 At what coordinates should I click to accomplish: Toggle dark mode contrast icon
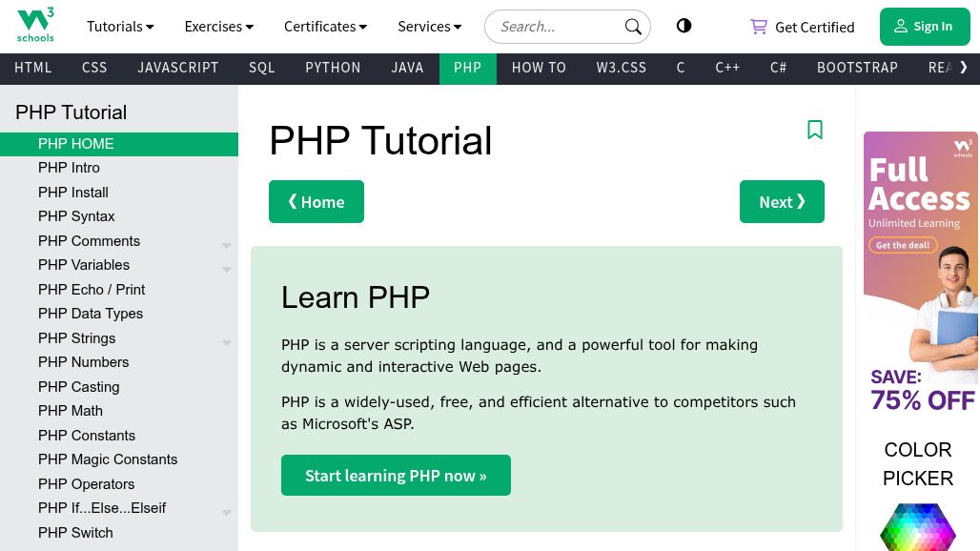point(684,26)
